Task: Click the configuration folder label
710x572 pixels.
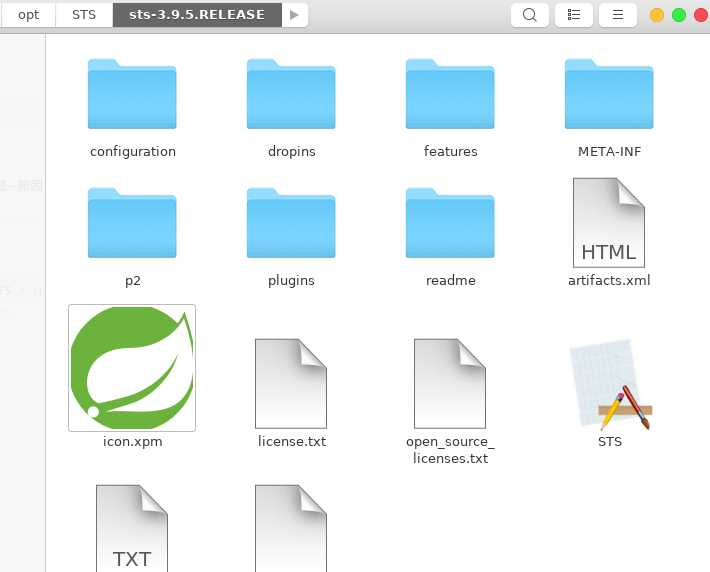Action: pos(133,151)
